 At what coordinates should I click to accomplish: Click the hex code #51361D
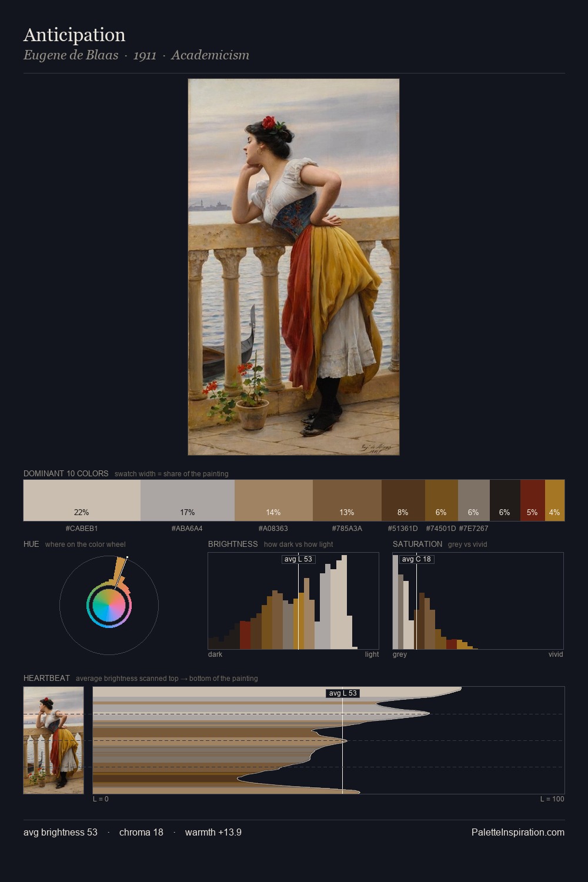(x=403, y=529)
